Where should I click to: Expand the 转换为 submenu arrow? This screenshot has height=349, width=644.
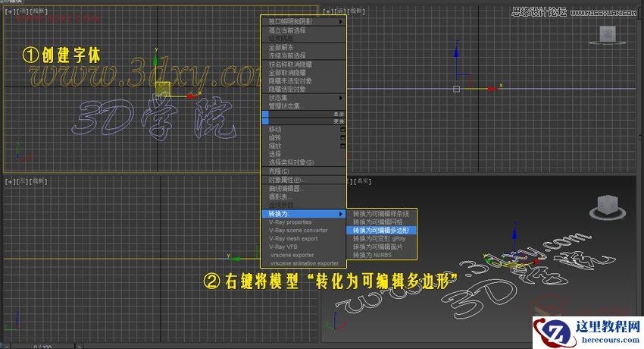point(340,214)
